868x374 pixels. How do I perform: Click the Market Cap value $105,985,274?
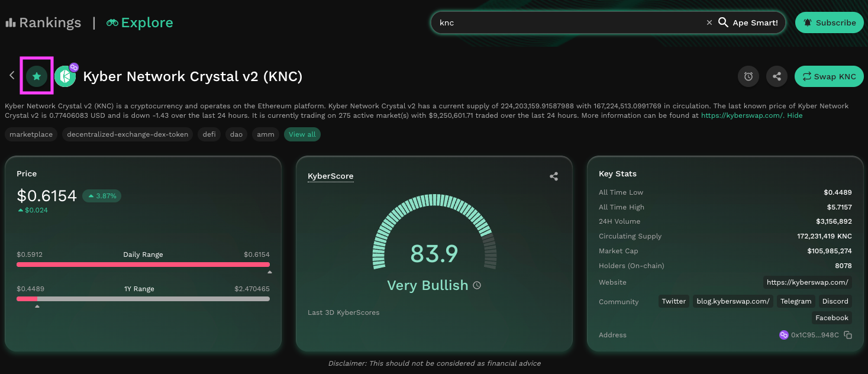click(830, 251)
